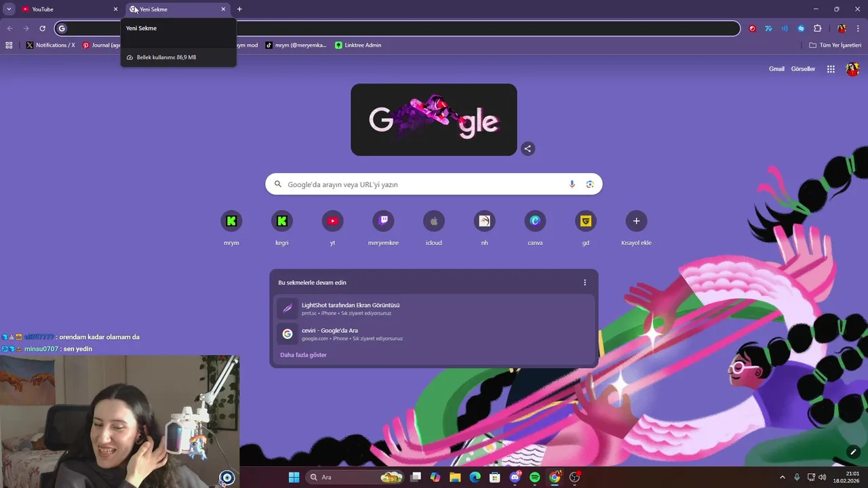Viewport: 868px width, 488px height.
Task: Share the Google Doodle
Action: coord(528,149)
